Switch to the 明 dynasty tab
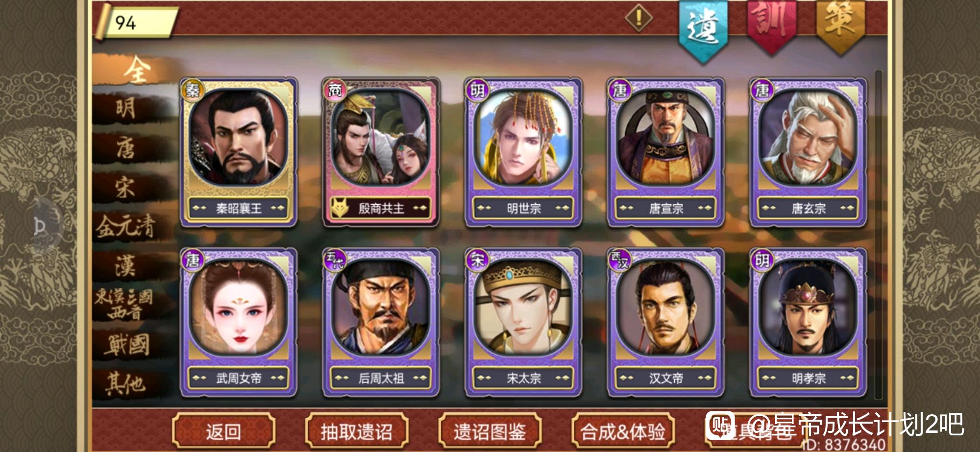This screenshot has width=980, height=452. [x=126, y=108]
